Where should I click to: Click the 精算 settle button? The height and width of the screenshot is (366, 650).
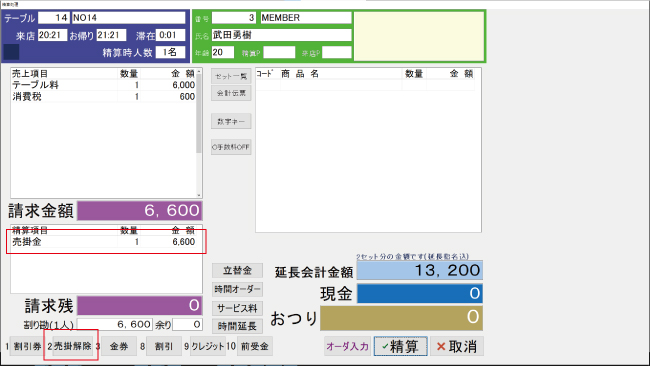click(x=400, y=346)
